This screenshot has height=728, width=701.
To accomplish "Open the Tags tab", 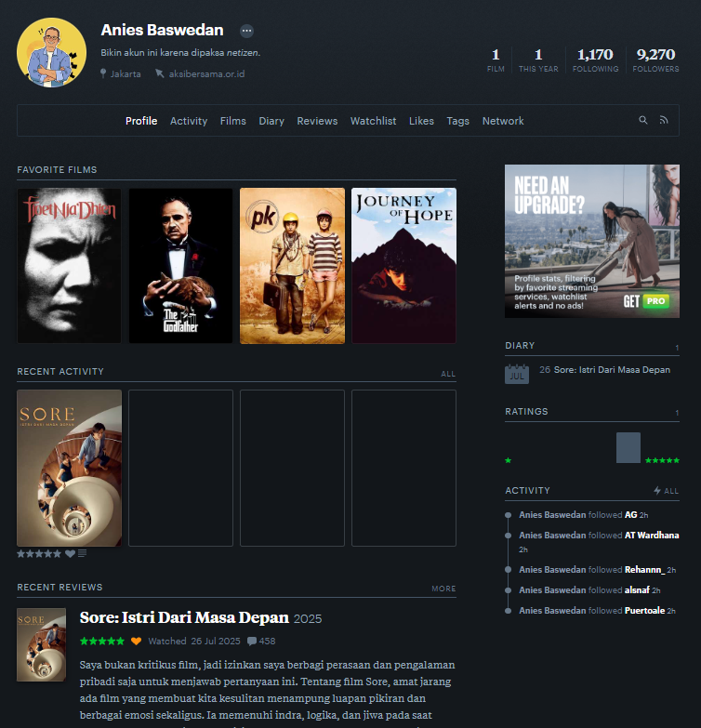I will click(457, 121).
